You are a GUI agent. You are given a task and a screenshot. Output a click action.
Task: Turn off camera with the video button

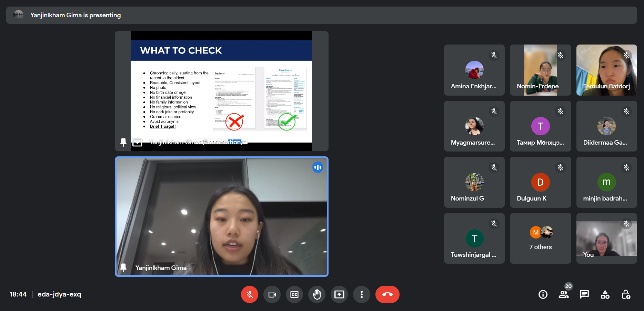[x=272, y=294]
